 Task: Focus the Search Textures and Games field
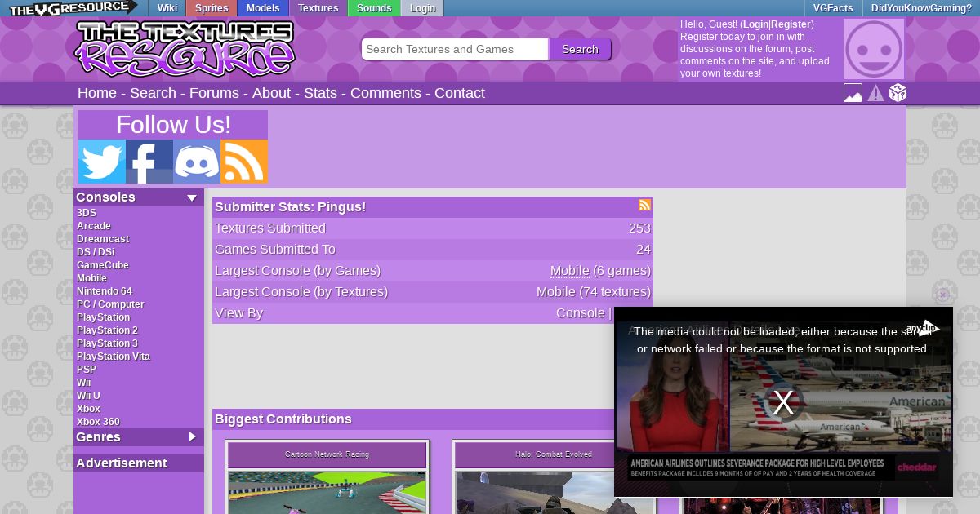[x=455, y=49]
